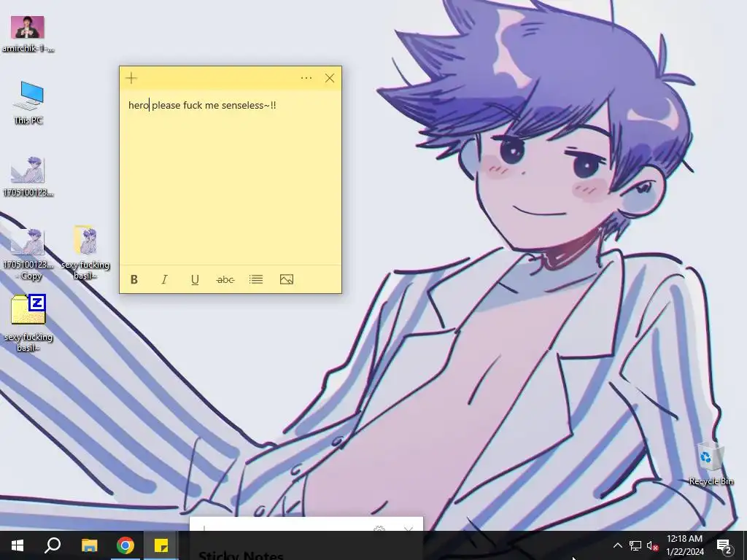Create a new sticky note with plus icon
This screenshot has height=560, width=747.
131,78
